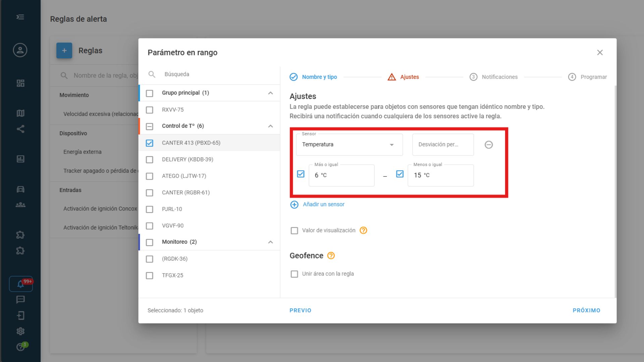Screen dimensions: 644x362
Task: Uncheck the Más o igual checkbox
Action: tap(301, 174)
